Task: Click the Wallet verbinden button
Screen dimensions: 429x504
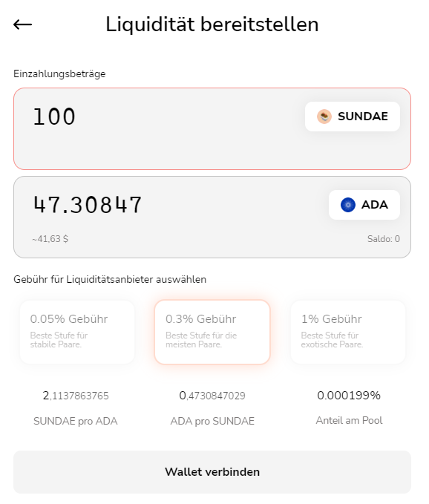Action: pyautogui.click(x=212, y=472)
